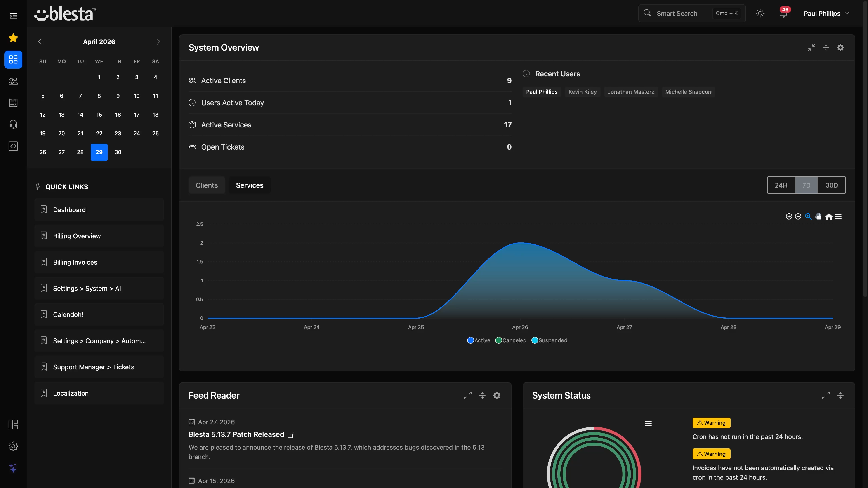
Task: Open Calendoh! quick link
Action: pos(99,314)
